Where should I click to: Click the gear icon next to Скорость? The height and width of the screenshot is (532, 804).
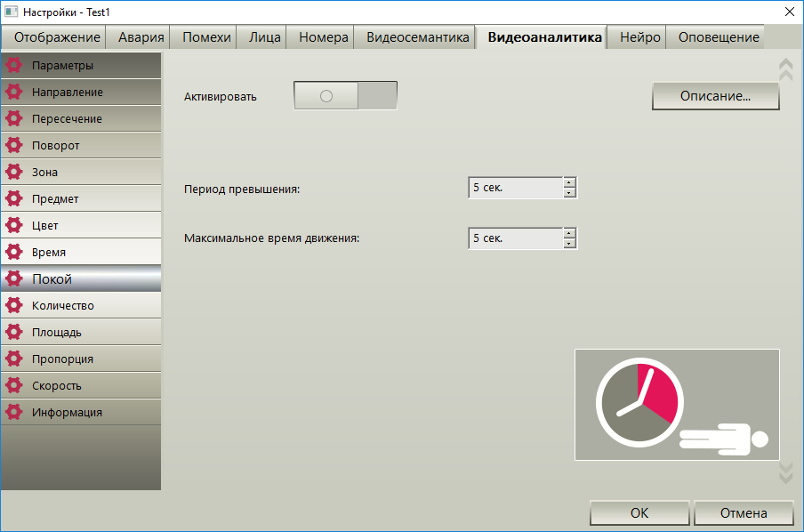[14, 385]
